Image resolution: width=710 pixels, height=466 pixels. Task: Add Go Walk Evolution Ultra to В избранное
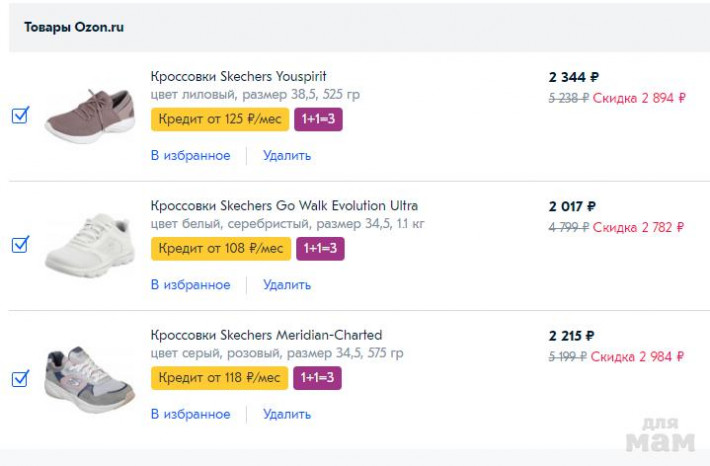190,285
